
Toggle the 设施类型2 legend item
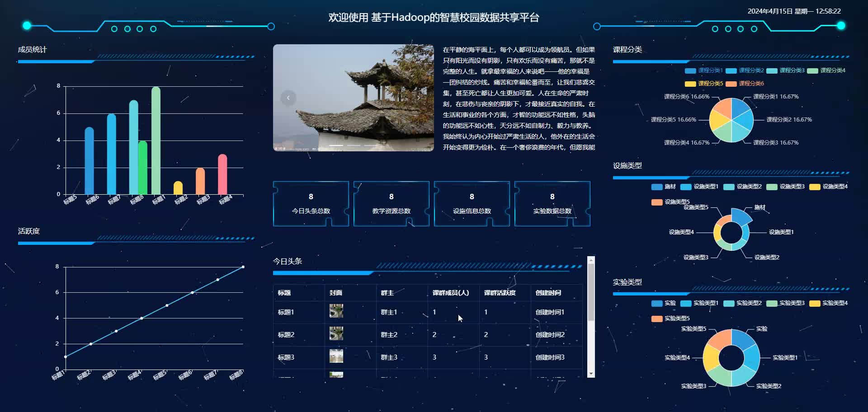point(742,187)
